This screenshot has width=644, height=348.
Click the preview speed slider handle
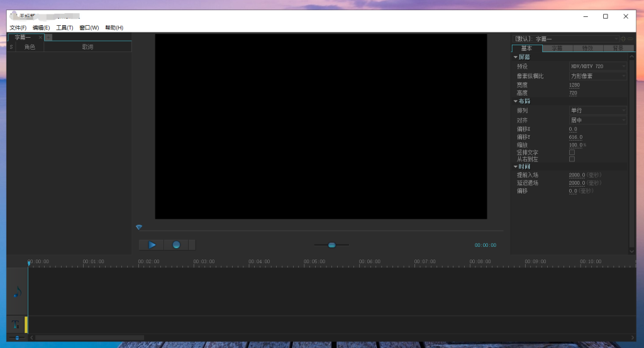[x=331, y=245]
